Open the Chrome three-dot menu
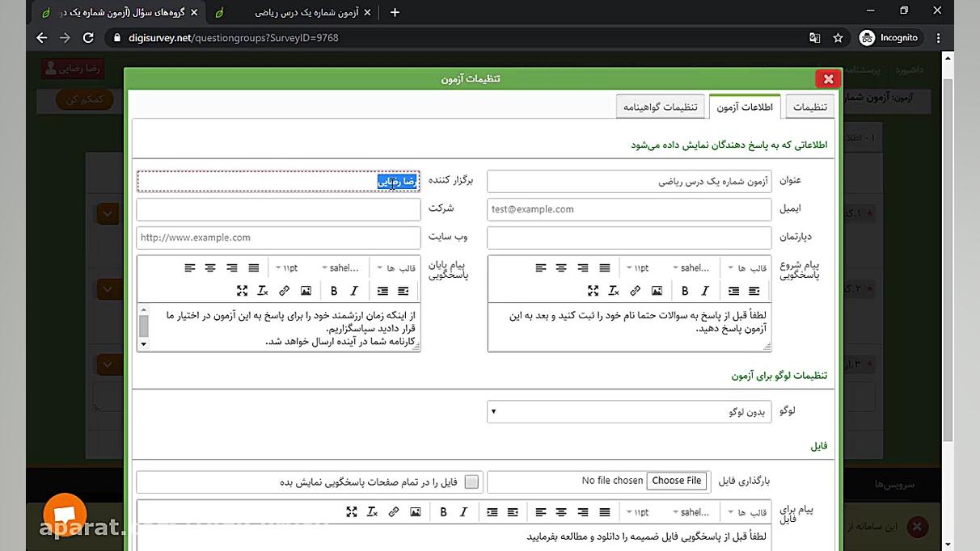Image resolution: width=980 pixels, height=551 pixels. coord(938,38)
